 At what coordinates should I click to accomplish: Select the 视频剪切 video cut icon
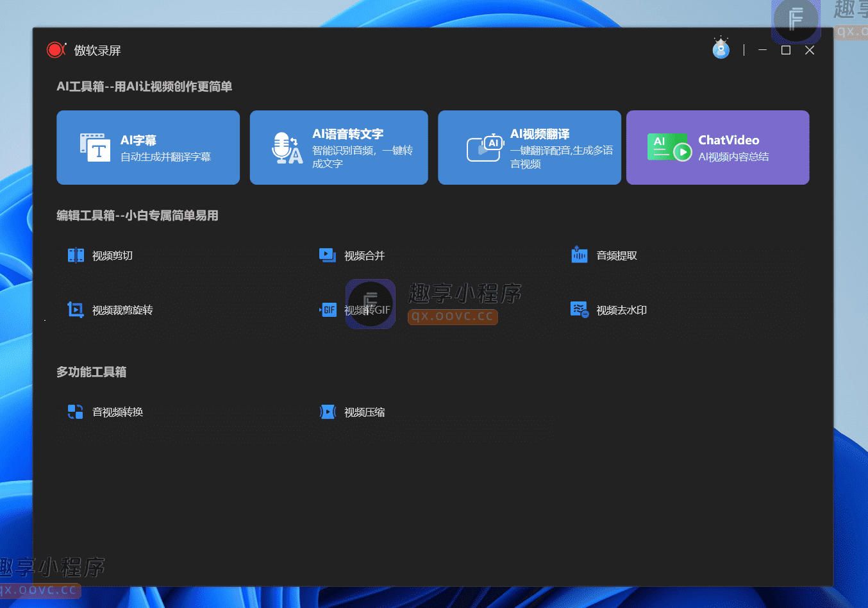76,255
